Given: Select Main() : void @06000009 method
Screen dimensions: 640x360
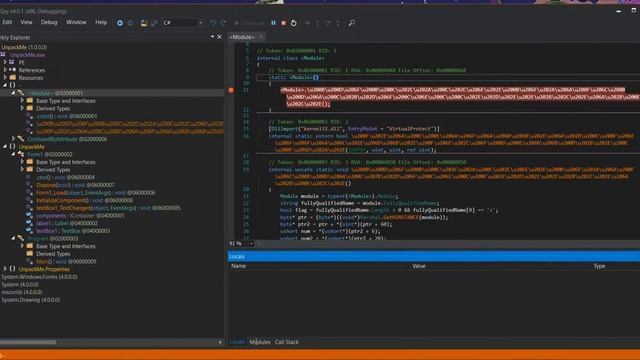Looking at the screenshot, I should 66,261.
